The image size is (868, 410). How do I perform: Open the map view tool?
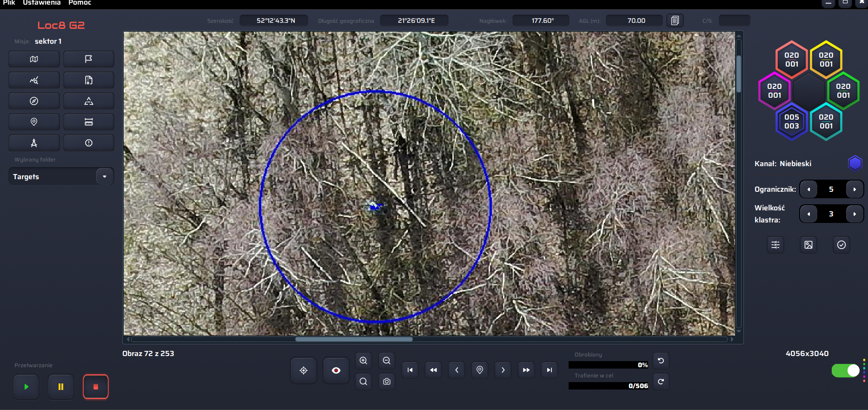34,59
